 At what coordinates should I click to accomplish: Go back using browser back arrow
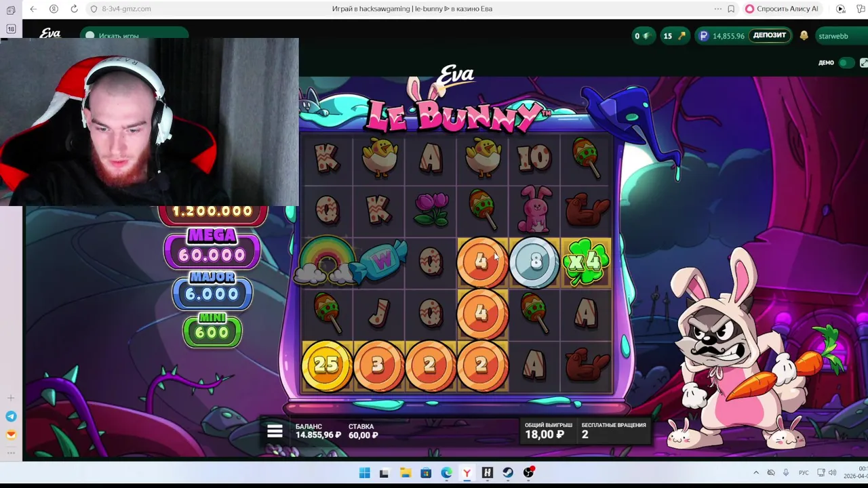33,9
